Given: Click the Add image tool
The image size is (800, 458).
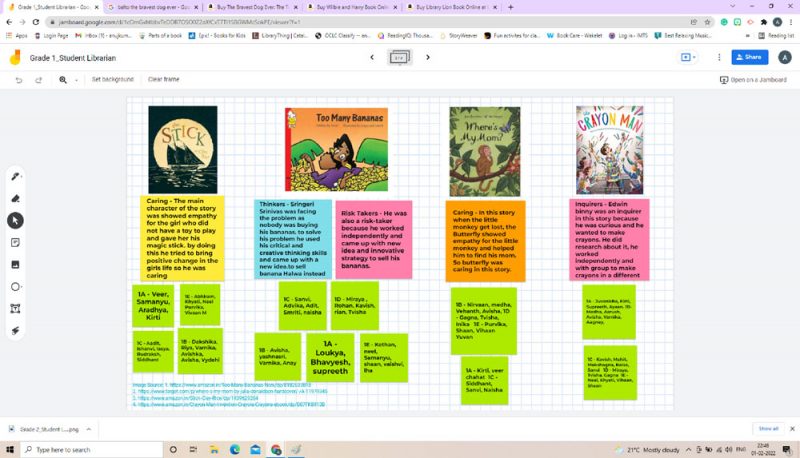Looking at the screenshot, I should [15, 264].
